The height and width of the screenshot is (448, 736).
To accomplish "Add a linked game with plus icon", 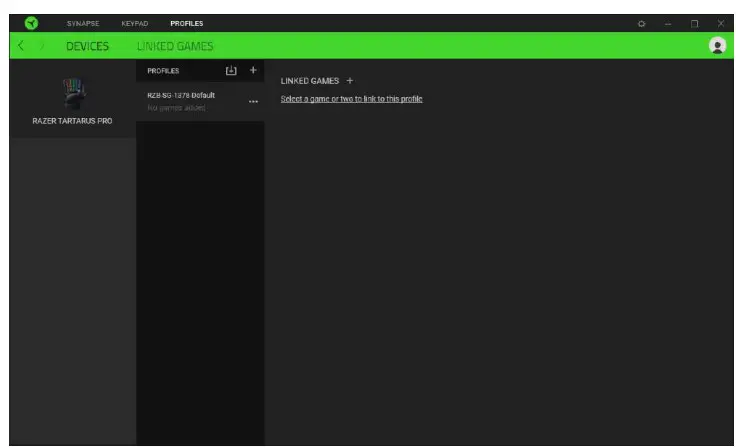I will coord(350,81).
